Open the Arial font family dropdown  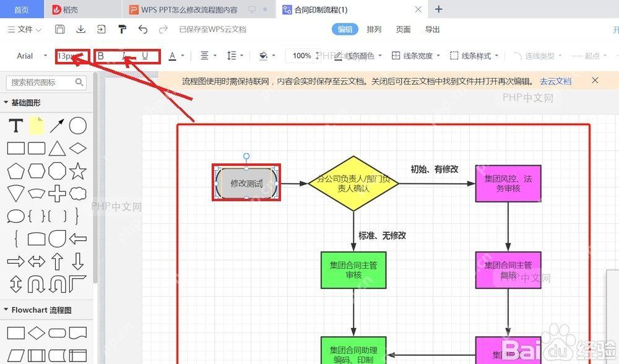pyautogui.click(x=32, y=56)
